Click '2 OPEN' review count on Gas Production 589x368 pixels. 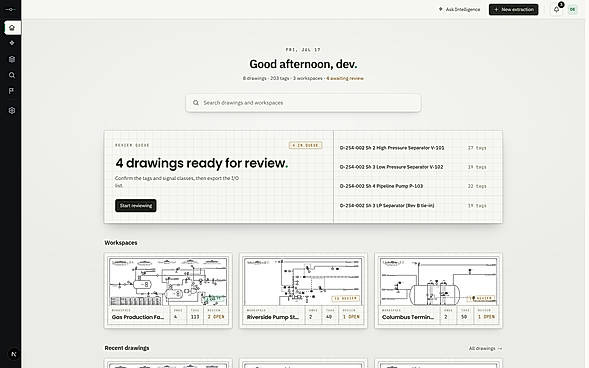tap(216, 317)
